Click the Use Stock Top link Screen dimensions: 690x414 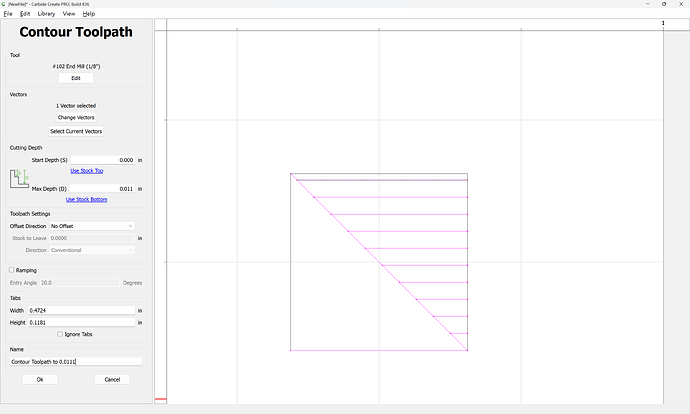click(85, 171)
